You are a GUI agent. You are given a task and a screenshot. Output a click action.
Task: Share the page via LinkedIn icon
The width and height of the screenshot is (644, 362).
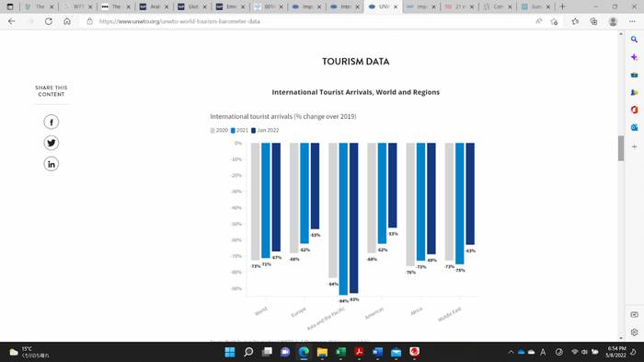(x=52, y=164)
